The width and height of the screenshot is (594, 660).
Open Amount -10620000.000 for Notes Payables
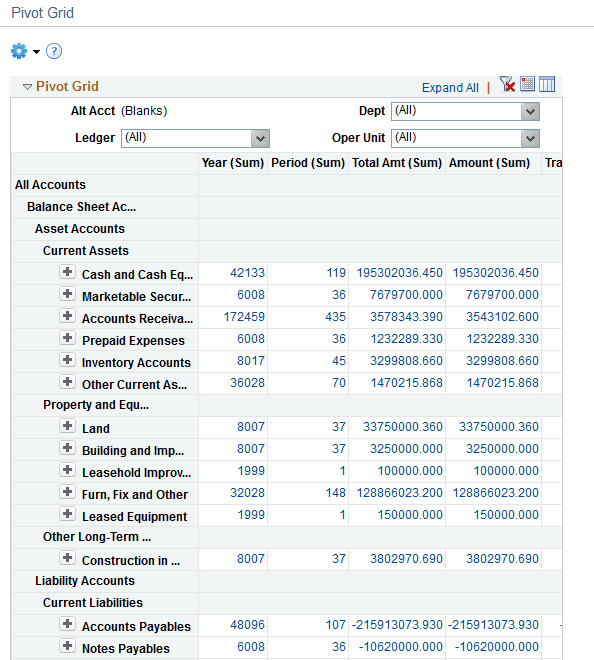point(497,647)
